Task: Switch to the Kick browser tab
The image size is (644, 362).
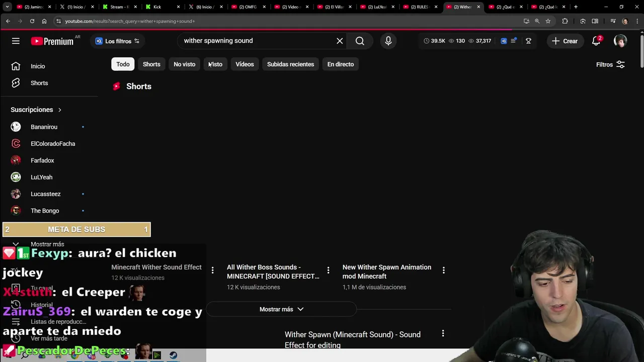Action: tap(162, 7)
